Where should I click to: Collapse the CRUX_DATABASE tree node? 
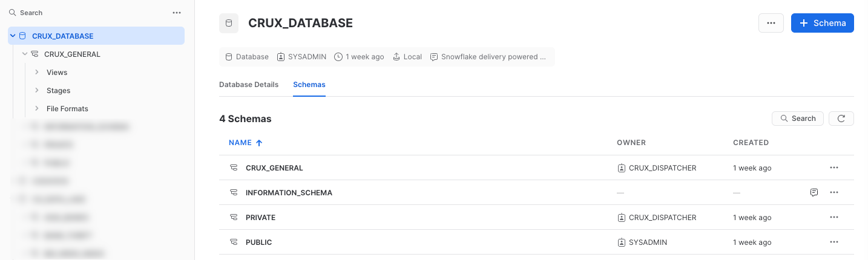tap(13, 36)
